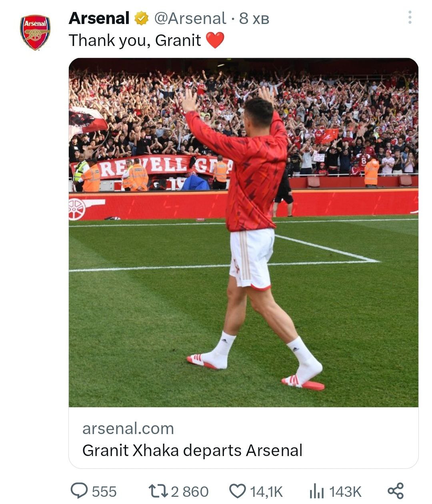Click the 14,1K likes count

coord(266,492)
